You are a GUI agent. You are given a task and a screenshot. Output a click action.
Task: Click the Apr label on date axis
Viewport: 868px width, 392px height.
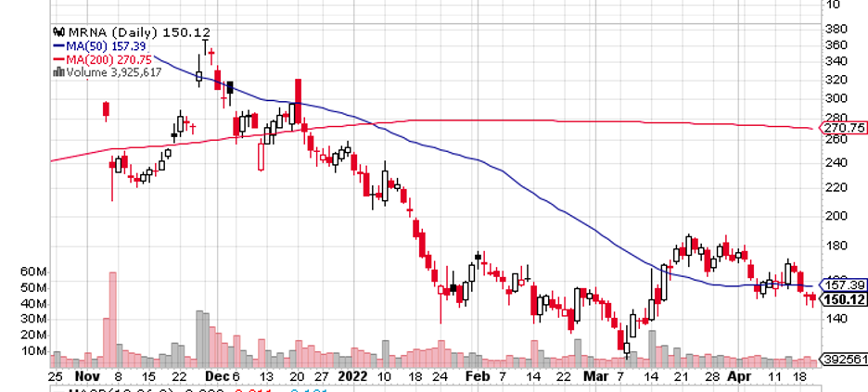(740, 376)
